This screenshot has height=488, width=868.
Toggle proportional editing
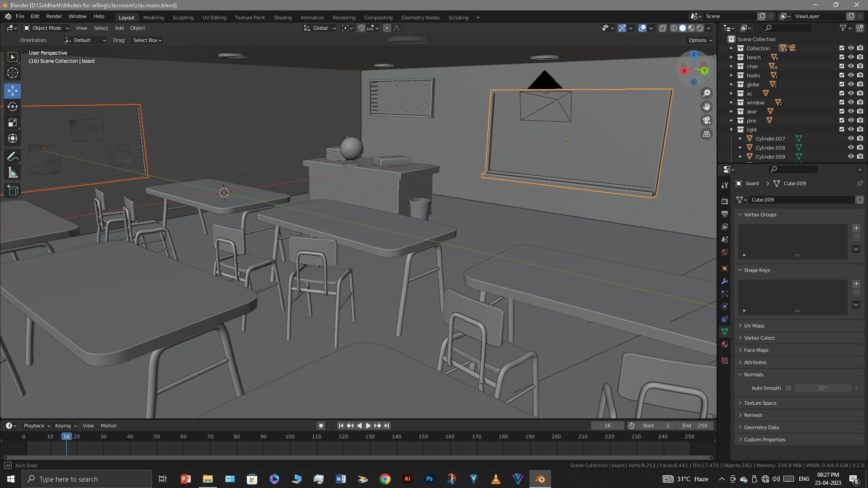click(x=387, y=28)
